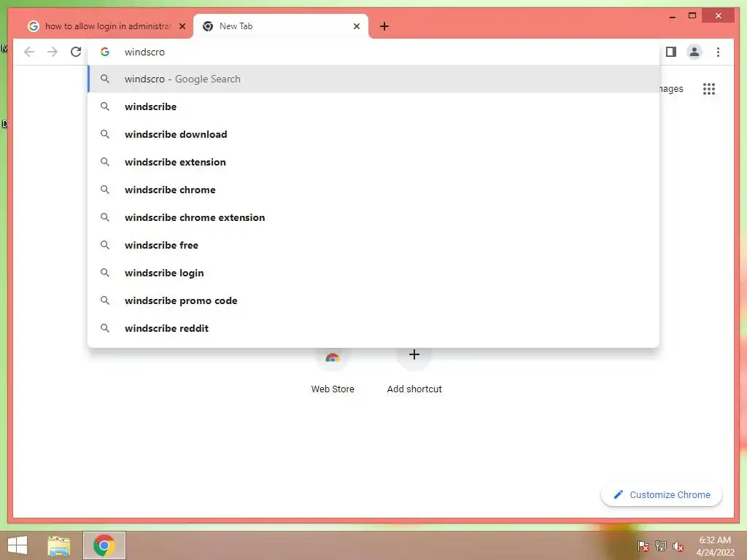Minimize the Chrome window
747x560 pixels.
(672, 16)
